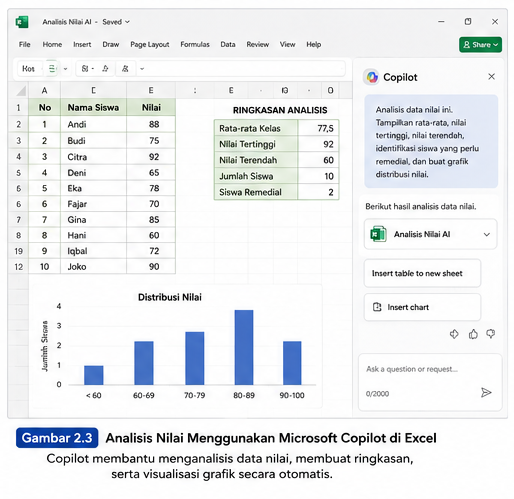Click the select-all corner triangle
This screenshot has height=499, width=514.
pos(21,91)
